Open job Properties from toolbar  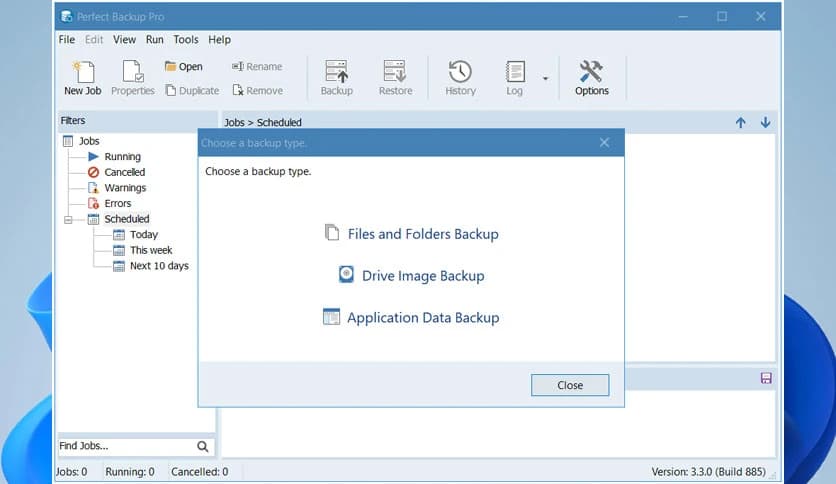[x=133, y=78]
